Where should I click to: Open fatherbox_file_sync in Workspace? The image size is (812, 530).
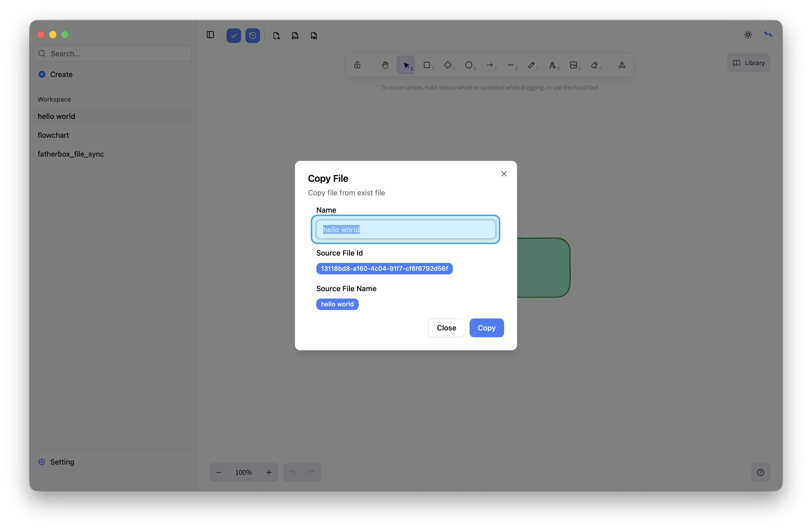tap(71, 154)
